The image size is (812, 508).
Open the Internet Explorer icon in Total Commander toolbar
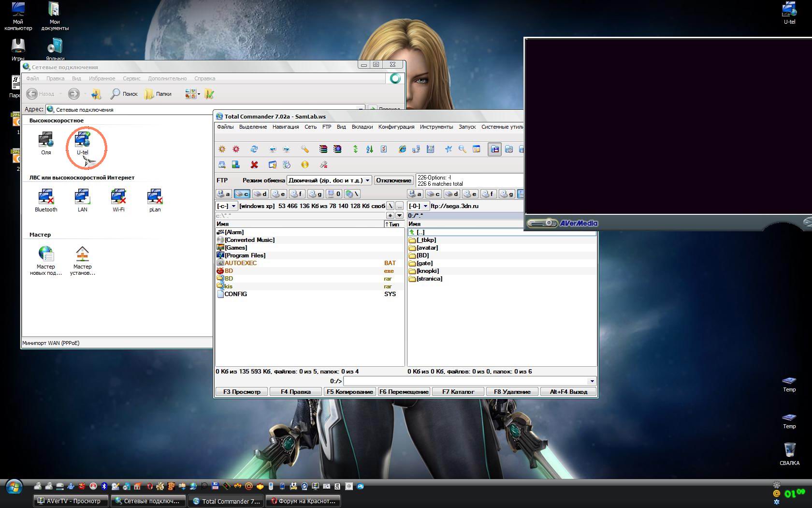tap(402, 149)
